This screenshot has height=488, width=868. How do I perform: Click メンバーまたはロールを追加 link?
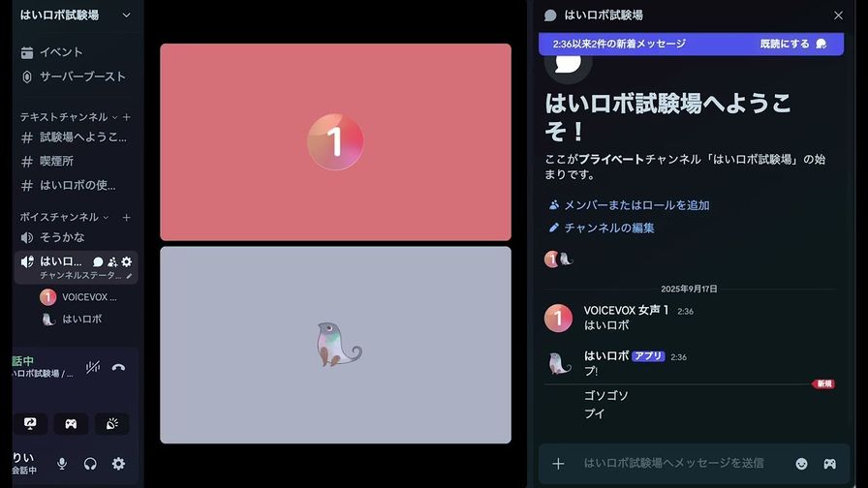coord(635,205)
